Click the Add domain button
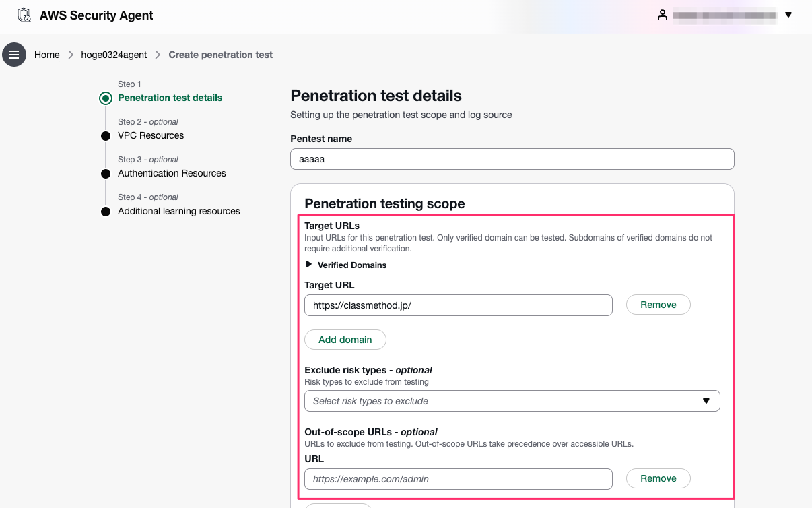 [x=345, y=340]
